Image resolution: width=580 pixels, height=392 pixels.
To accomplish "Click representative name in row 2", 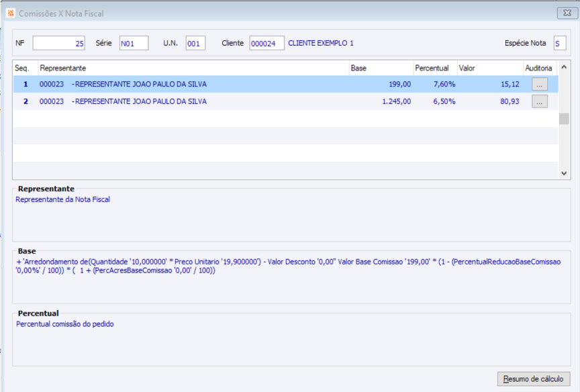I will pyautogui.click(x=140, y=101).
